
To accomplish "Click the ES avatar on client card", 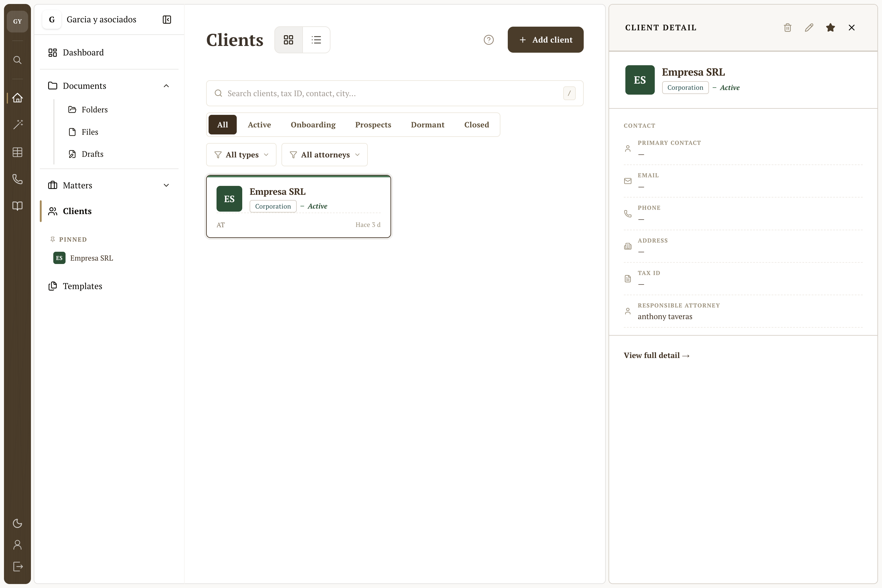I will coord(229,199).
